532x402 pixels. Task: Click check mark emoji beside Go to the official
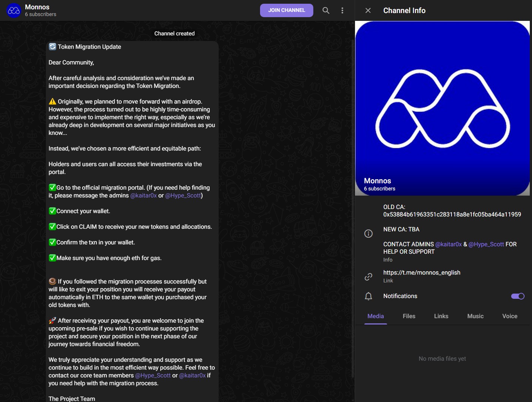point(53,187)
